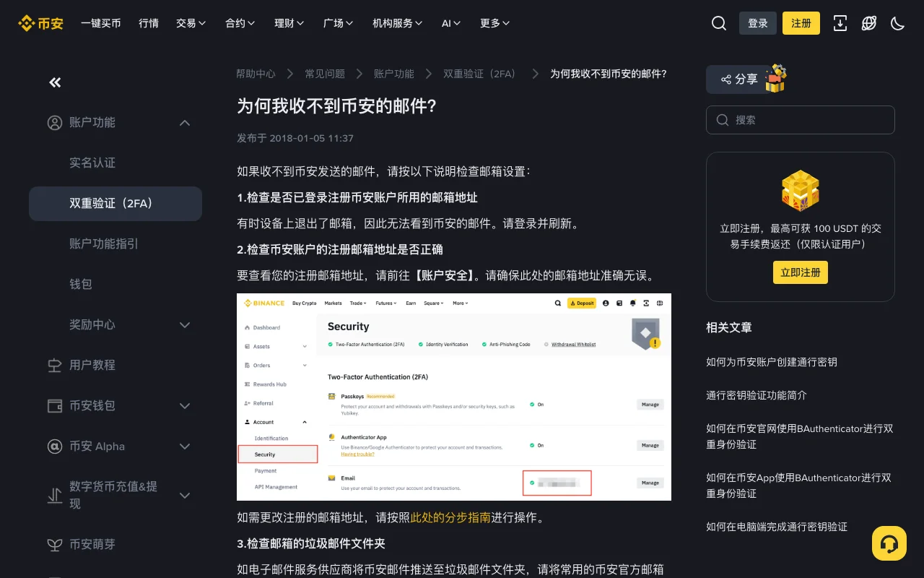Image resolution: width=924 pixels, height=578 pixels.
Task: Open the 机构服务 dropdown menu
Action: click(x=398, y=23)
